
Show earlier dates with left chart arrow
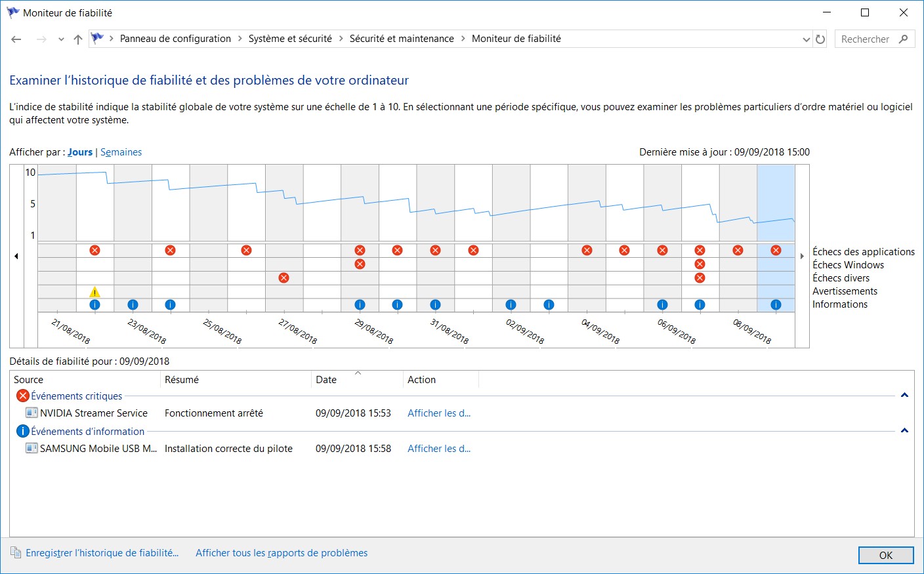(16, 256)
